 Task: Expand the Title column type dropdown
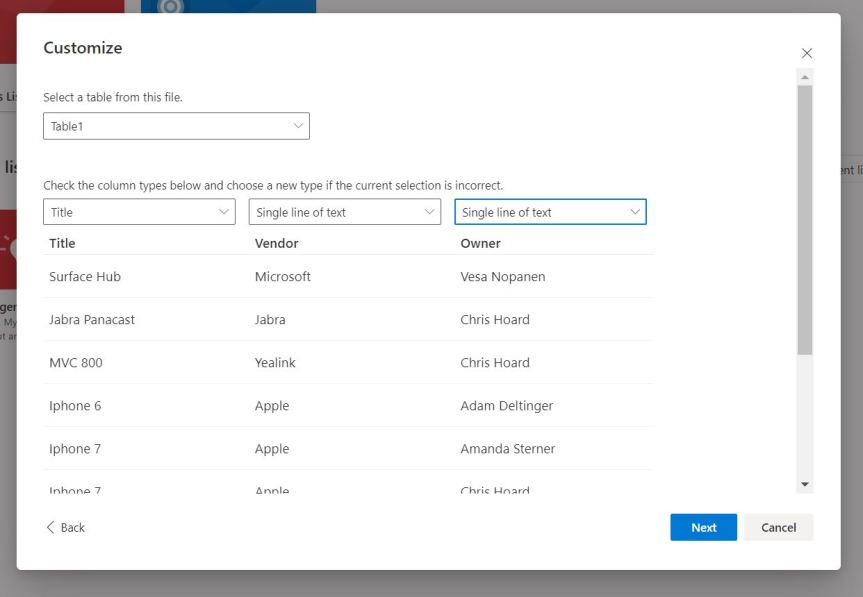pyautogui.click(x=139, y=212)
